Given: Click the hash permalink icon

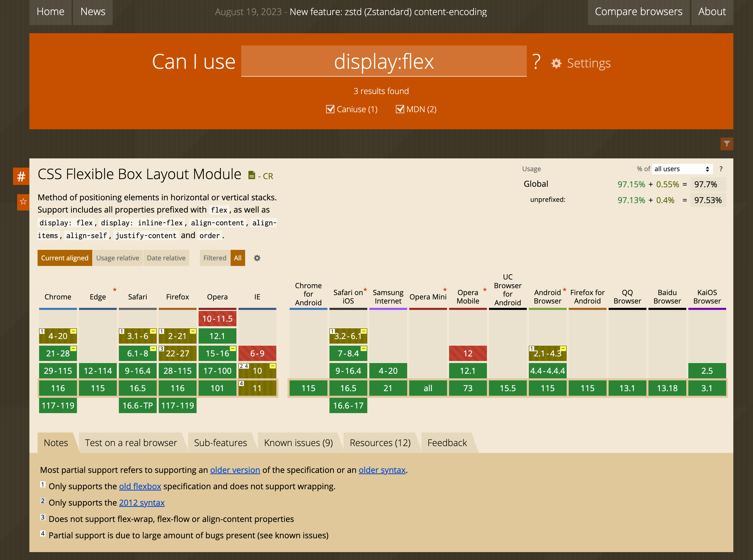Looking at the screenshot, I should [21, 176].
